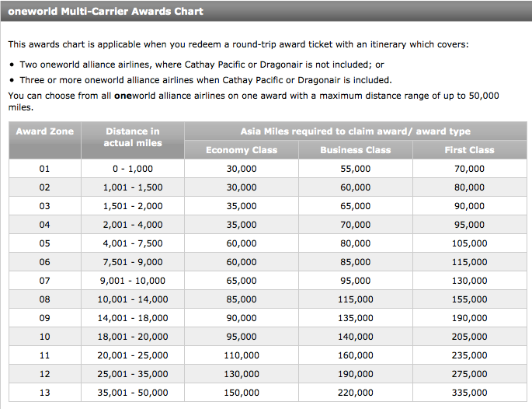532x409 pixels.
Task: Select distance cell '2,001 - 4,000'
Action: pyautogui.click(x=133, y=225)
